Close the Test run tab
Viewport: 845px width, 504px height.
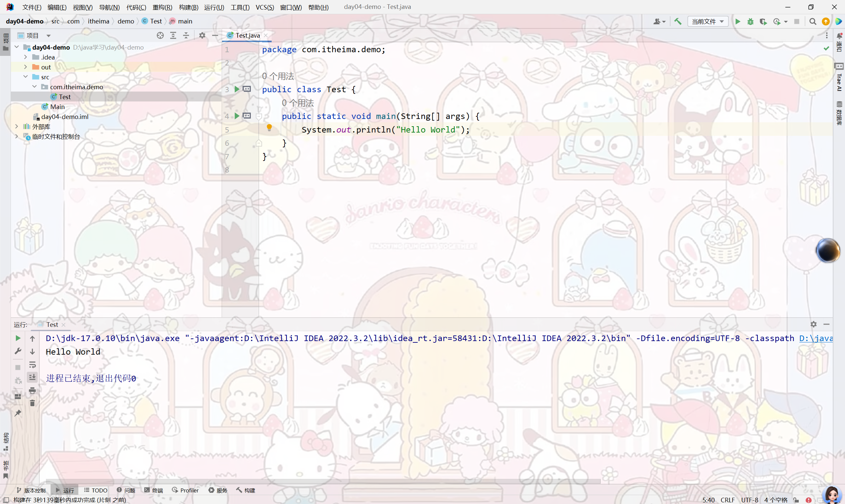pos(63,325)
